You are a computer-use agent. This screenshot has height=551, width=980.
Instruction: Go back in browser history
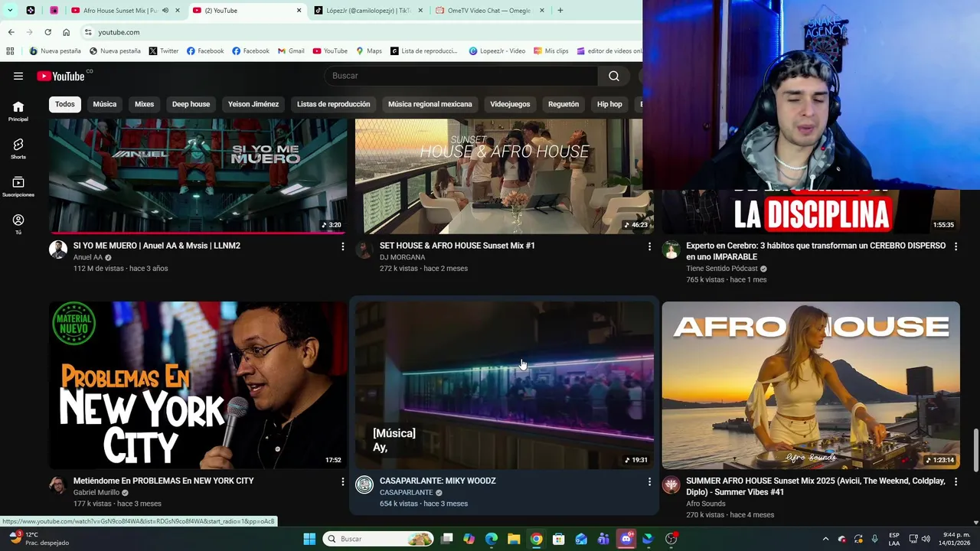[11, 32]
